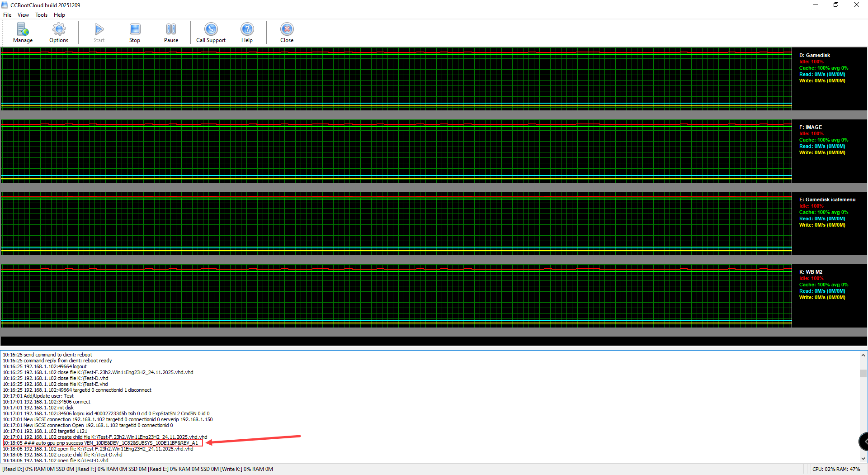Open Call Support
The image size is (868, 475).
click(x=211, y=32)
